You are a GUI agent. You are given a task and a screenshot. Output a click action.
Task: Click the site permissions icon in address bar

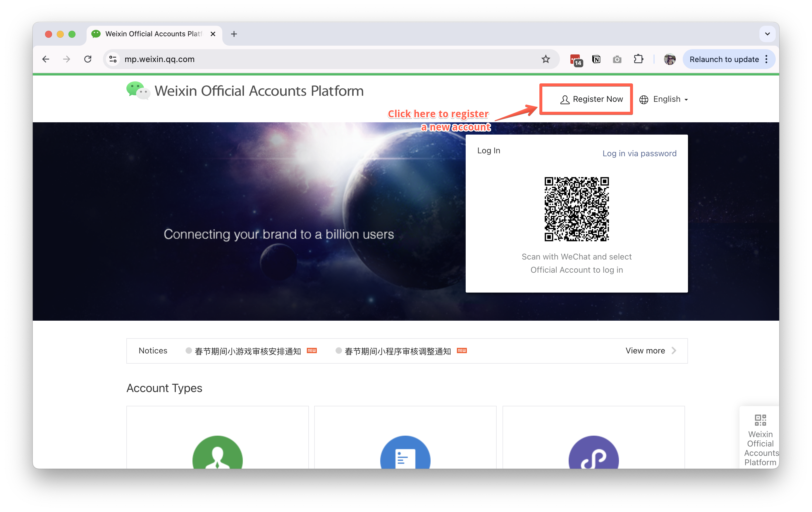point(113,59)
